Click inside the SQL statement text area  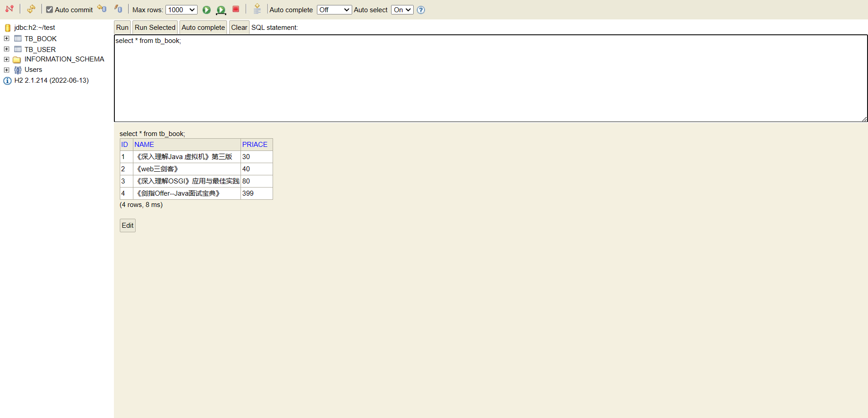click(491, 78)
